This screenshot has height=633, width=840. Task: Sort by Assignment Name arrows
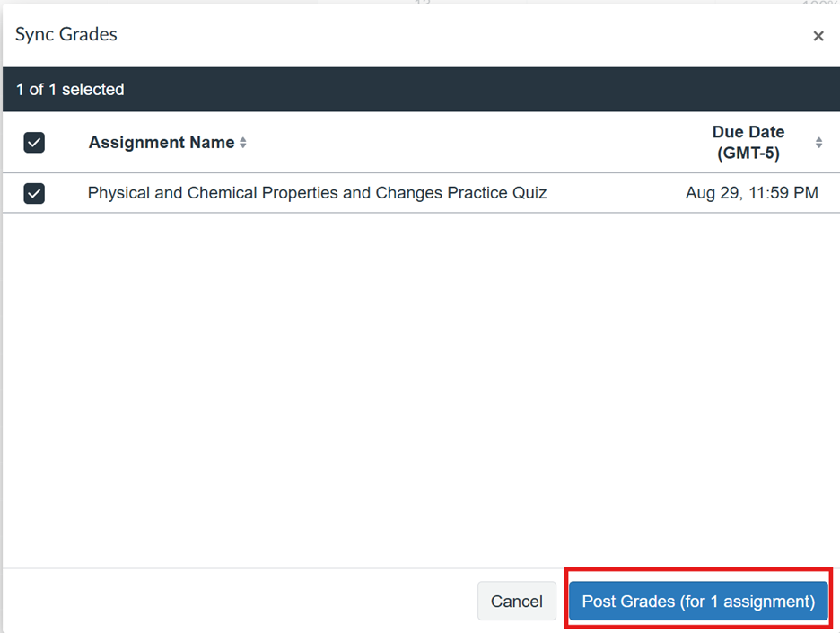tap(243, 143)
